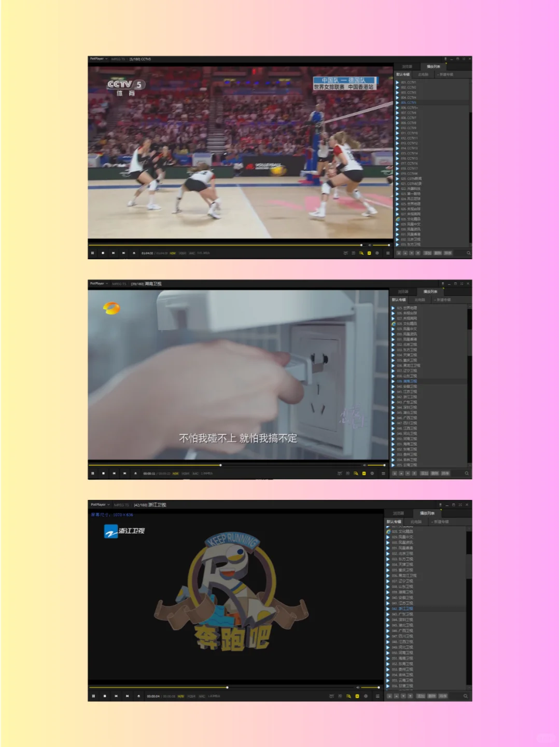The height and width of the screenshot is (747, 560).
Task: Toggle playlist panel button in CCTV5 window
Action: [387, 253]
